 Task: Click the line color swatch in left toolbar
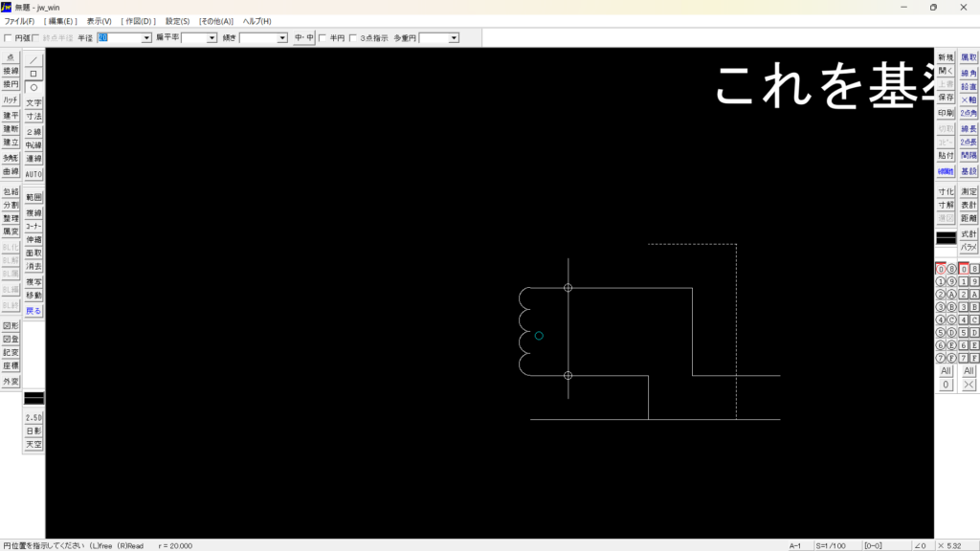coord(33,398)
